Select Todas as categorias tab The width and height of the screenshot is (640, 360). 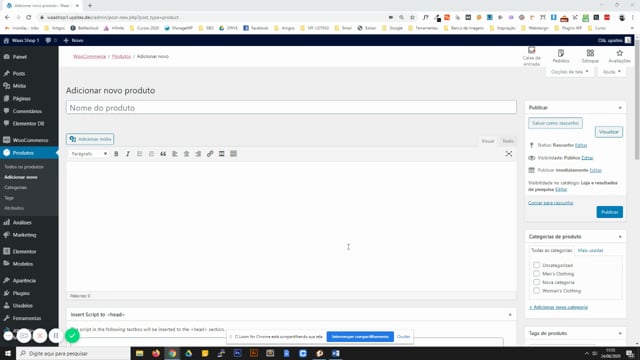click(551, 250)
